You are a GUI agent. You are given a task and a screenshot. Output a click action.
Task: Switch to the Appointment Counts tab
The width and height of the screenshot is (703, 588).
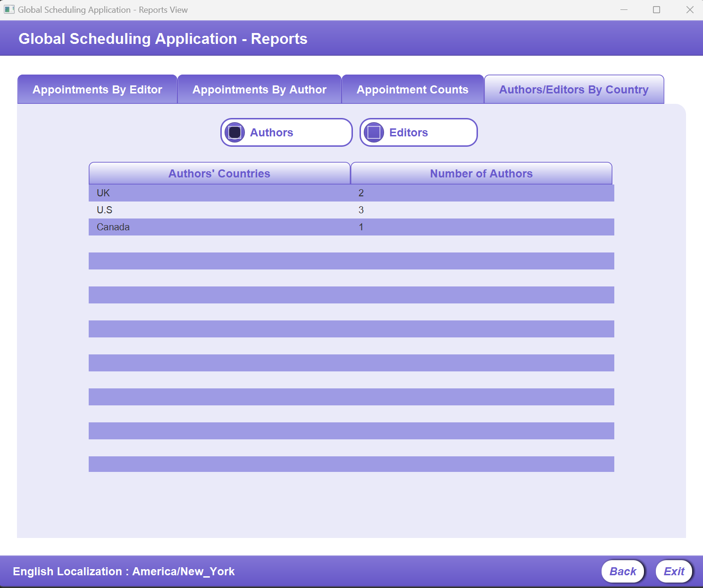(412, 89)
